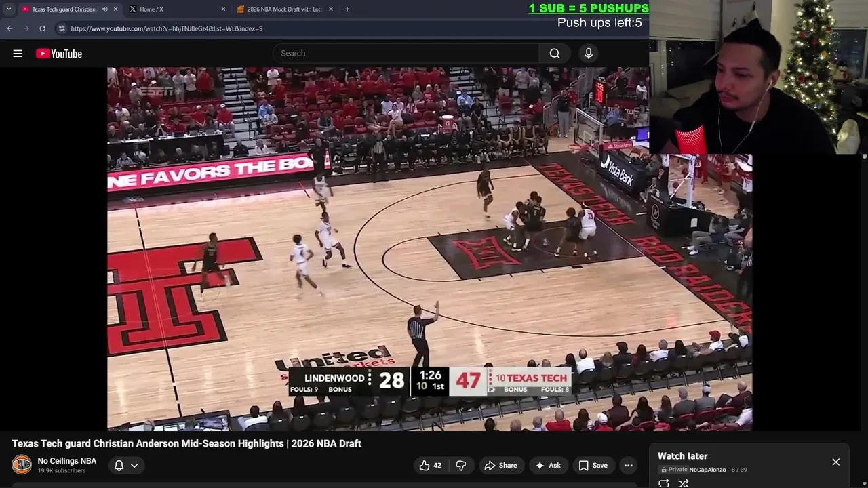868x488 pixels.
Task: Open the No Ceilings NBA channel avatar
Action: (x=22, y=465)
